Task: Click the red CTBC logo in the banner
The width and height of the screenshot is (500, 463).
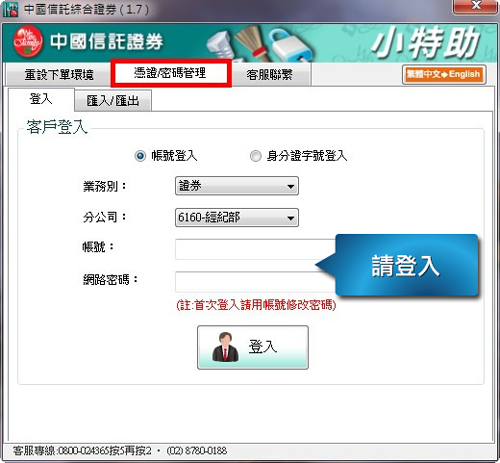Action: click(x=28, y=42)
